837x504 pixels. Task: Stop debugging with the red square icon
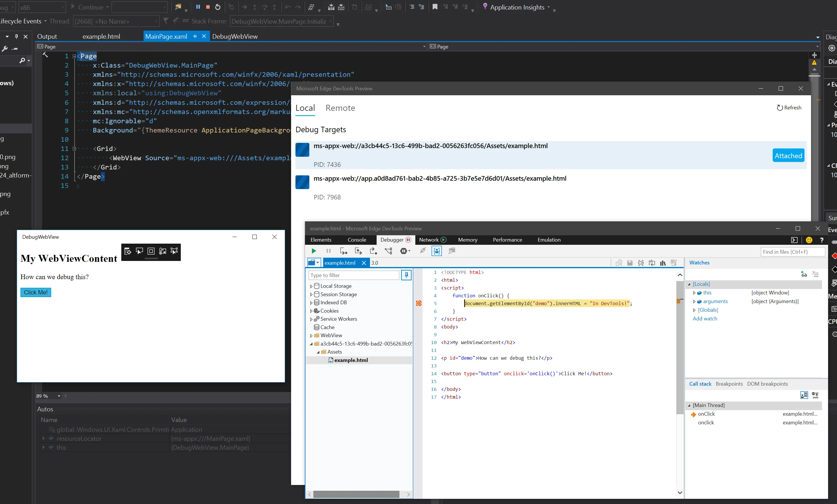(x=208, y=7)
